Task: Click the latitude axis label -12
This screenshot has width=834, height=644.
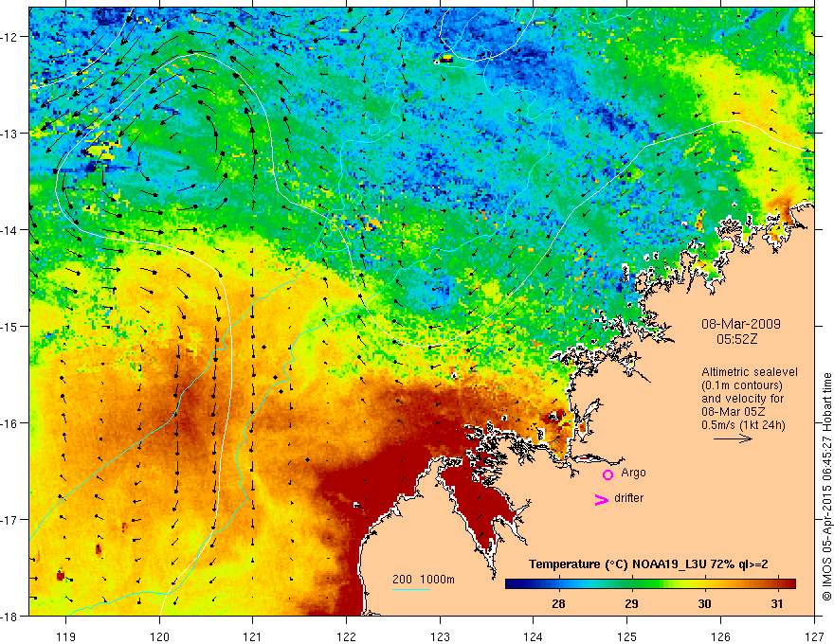Action: (x=9, y=37)
